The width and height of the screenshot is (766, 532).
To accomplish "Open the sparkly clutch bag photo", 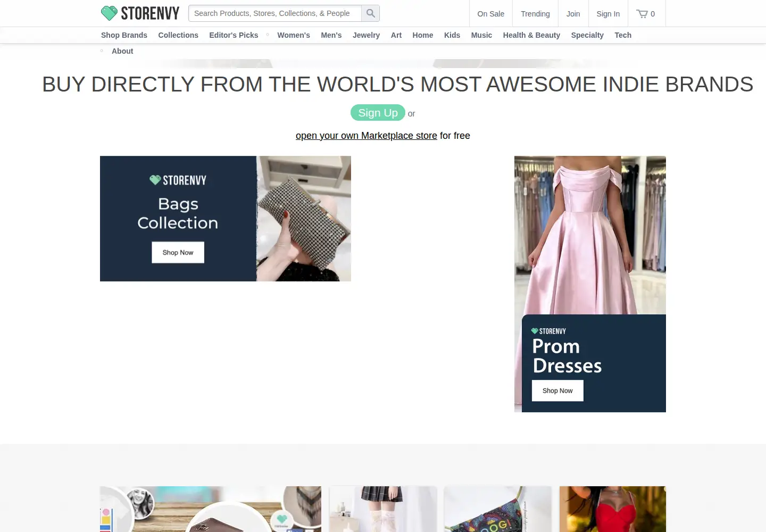I will (304, 219).
